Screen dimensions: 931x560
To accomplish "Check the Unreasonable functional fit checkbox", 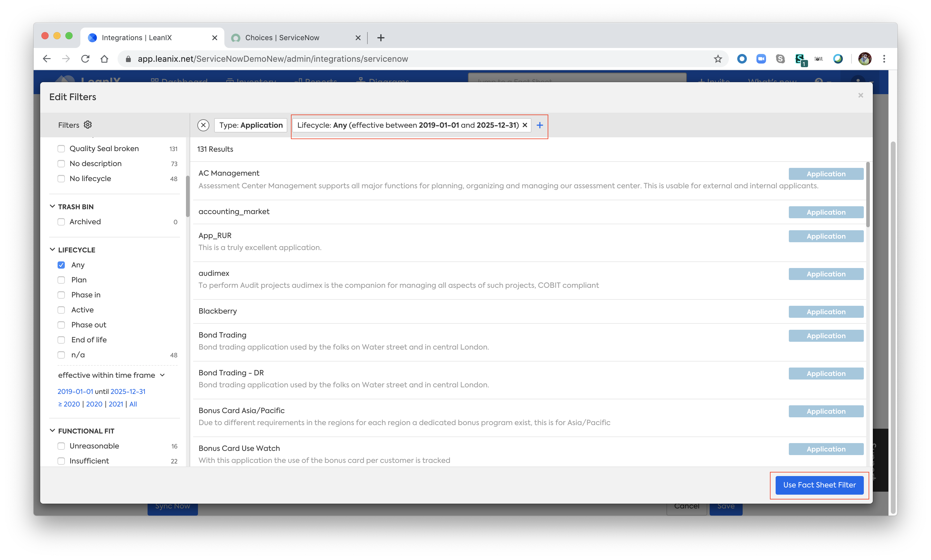I will [x=61, y=446].
